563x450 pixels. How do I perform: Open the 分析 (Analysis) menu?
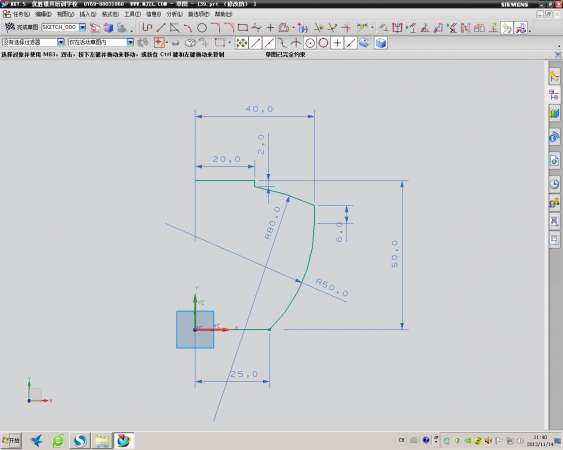point(174,14)
